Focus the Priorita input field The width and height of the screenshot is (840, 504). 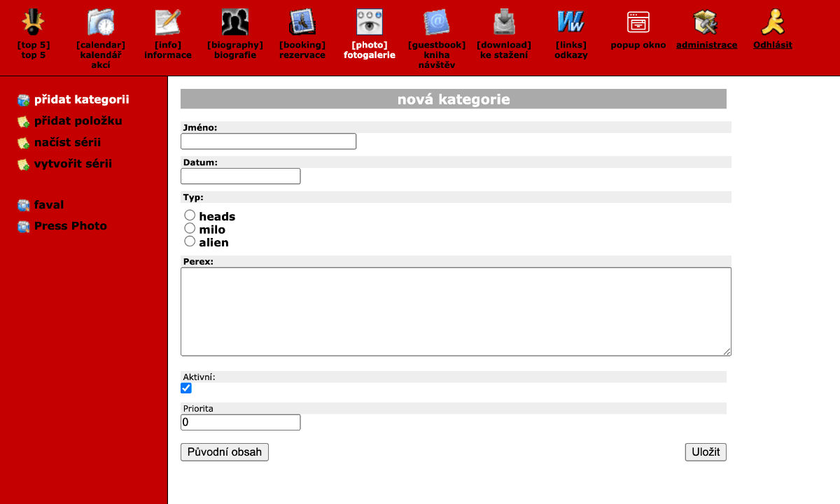(241, 422)
